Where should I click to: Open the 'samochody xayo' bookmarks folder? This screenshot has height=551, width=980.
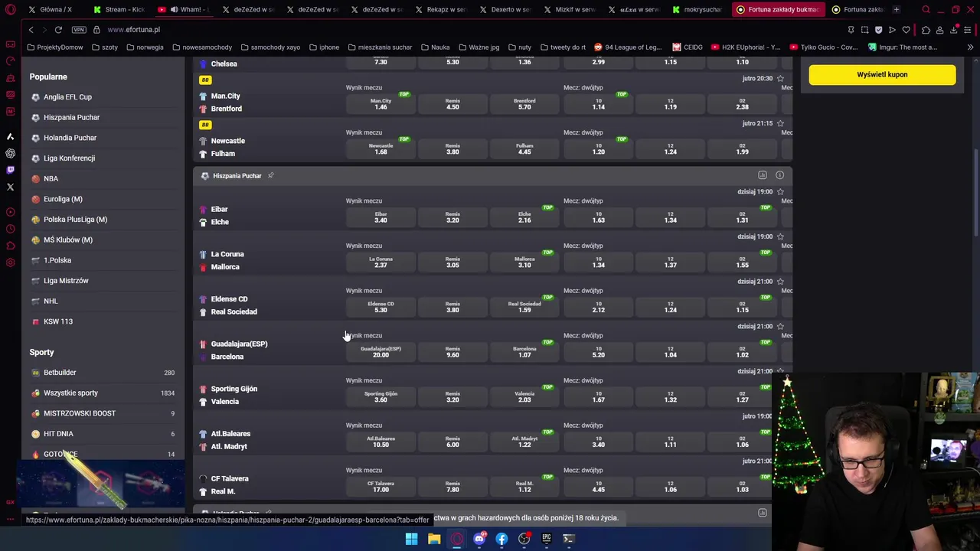[x=270, y=47]
